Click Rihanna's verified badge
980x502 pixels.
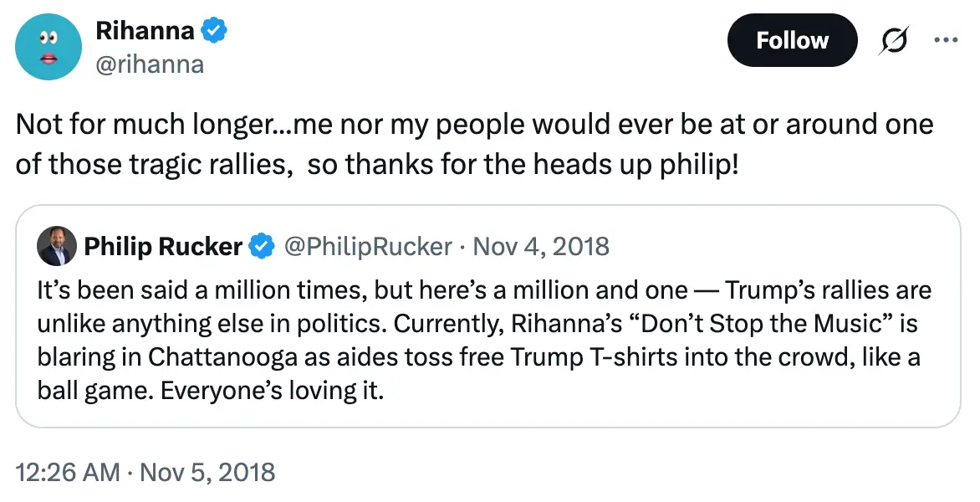[x=214, y=29]
